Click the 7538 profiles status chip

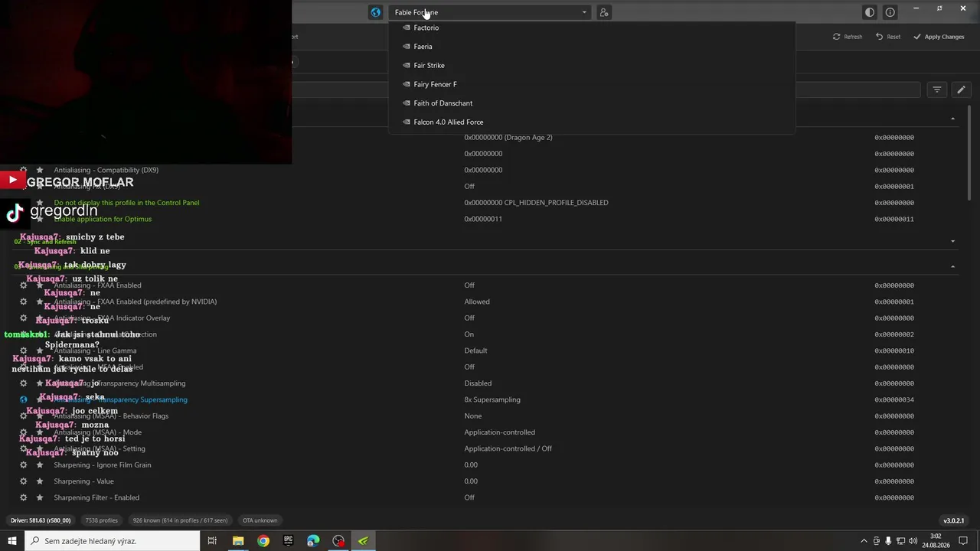click(102, 520)
